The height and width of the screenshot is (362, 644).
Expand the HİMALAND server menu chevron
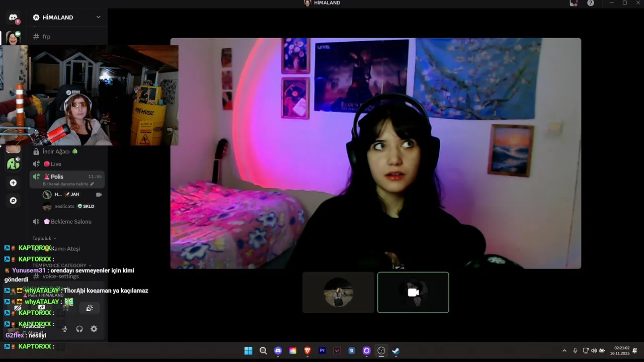coord(99,17)
